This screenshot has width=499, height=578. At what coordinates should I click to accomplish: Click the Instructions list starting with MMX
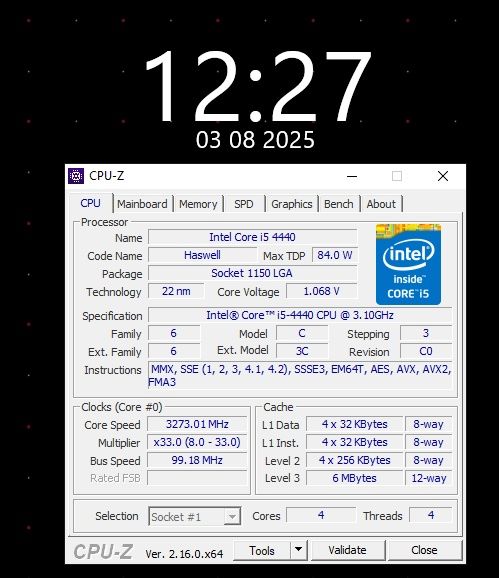point(300,375)
